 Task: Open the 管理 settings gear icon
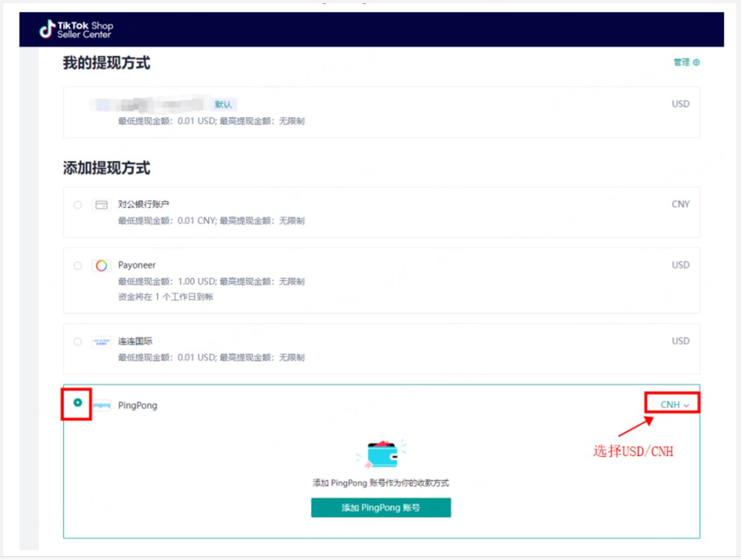696,62
